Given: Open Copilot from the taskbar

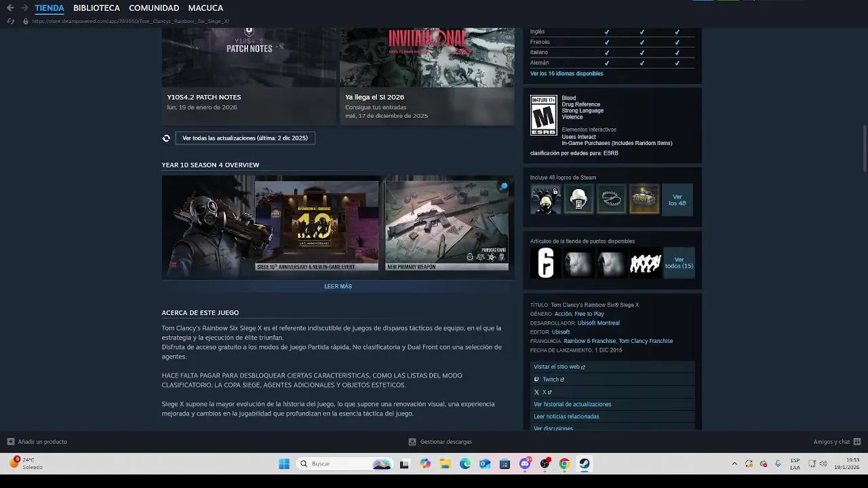Looking at the screenshot, I should [425, 464].
